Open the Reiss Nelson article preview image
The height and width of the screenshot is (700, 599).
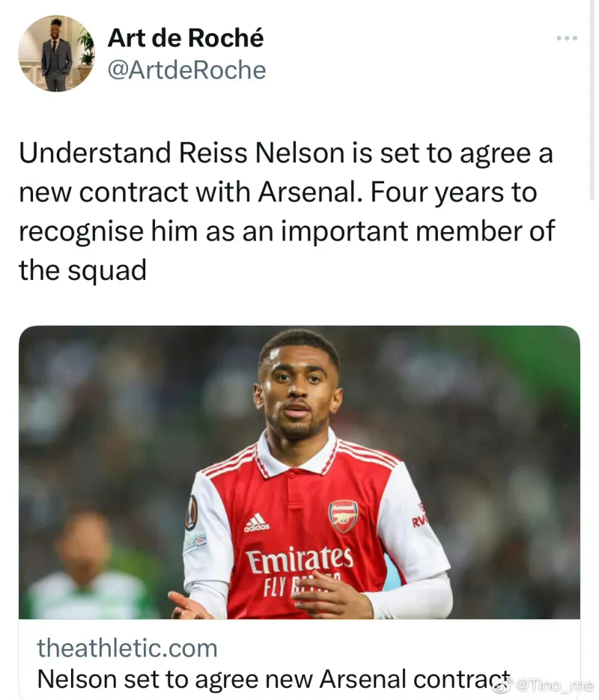pos(299,472)
